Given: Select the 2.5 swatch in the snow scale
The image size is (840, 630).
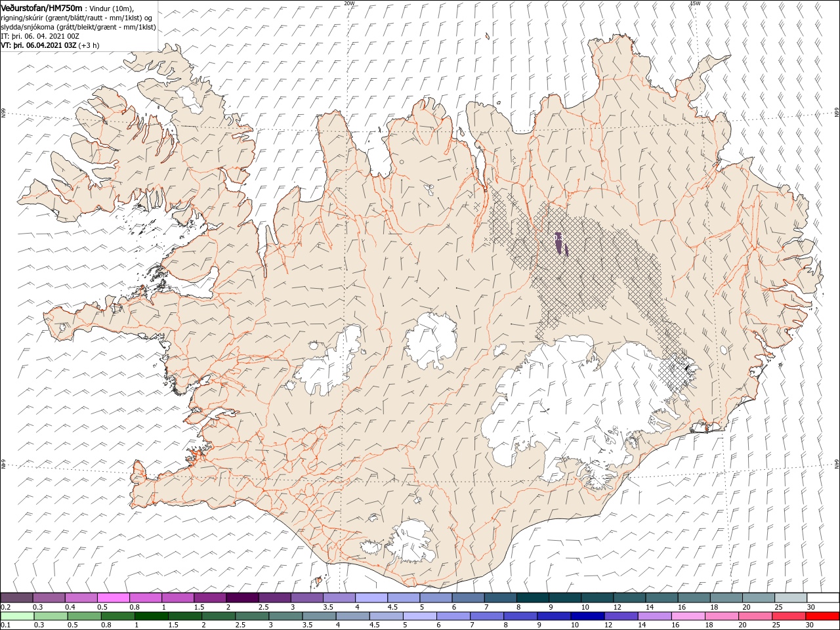Looking at the screenshot, I should point(274,597).
